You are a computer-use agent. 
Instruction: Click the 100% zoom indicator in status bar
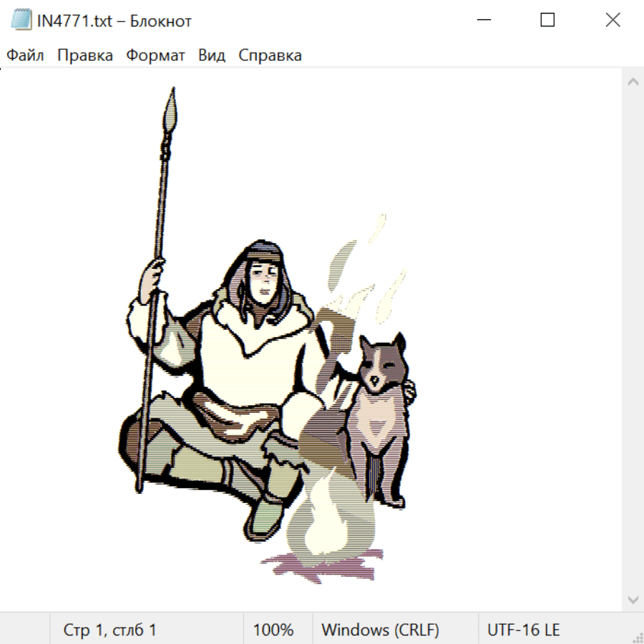[273, 630]
